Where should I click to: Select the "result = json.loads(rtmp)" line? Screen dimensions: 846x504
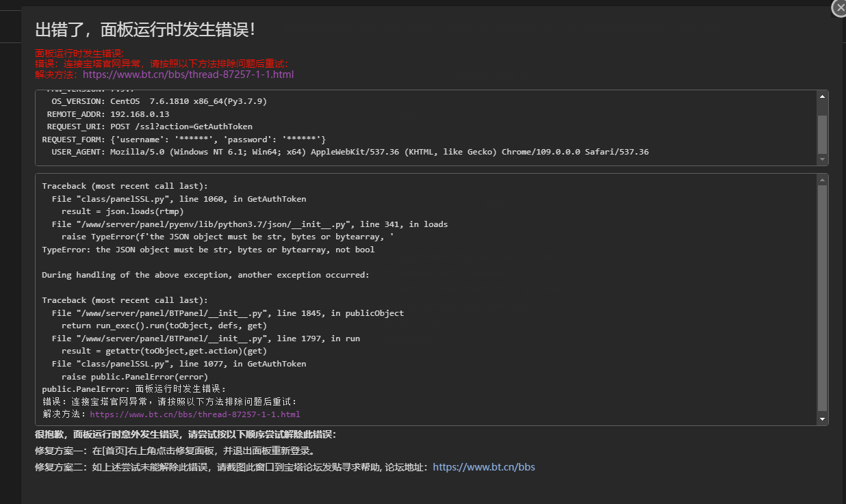click(123, 211)
